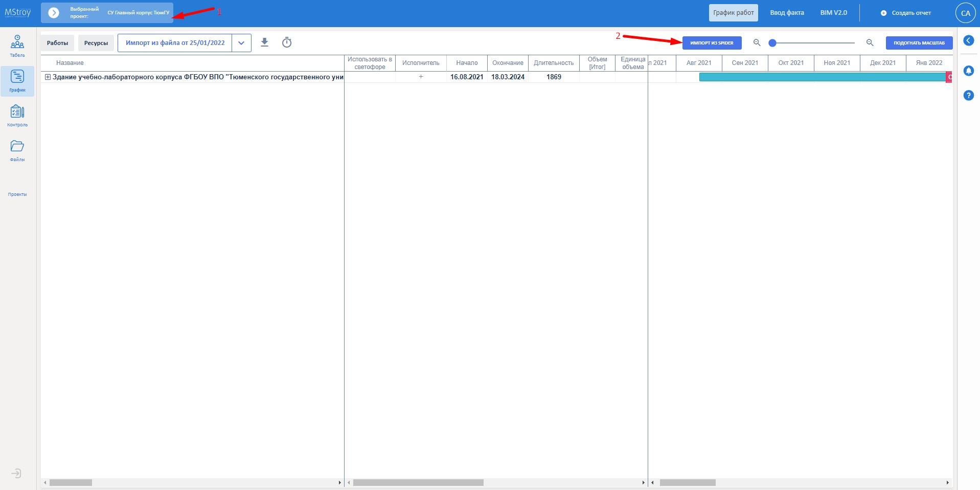Click the Объем [Итог] column header
The height and width of the screenshot is (490, 980).
[x=597, y=63]
